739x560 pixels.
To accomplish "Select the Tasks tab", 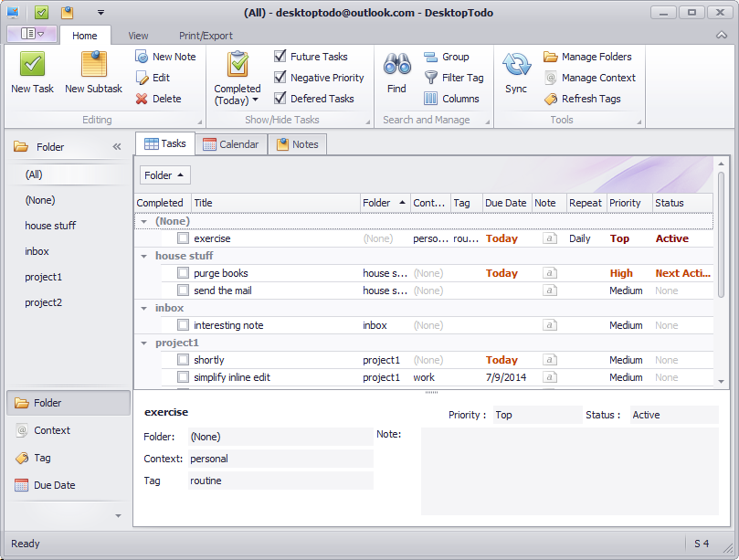I will coord(165,143).
